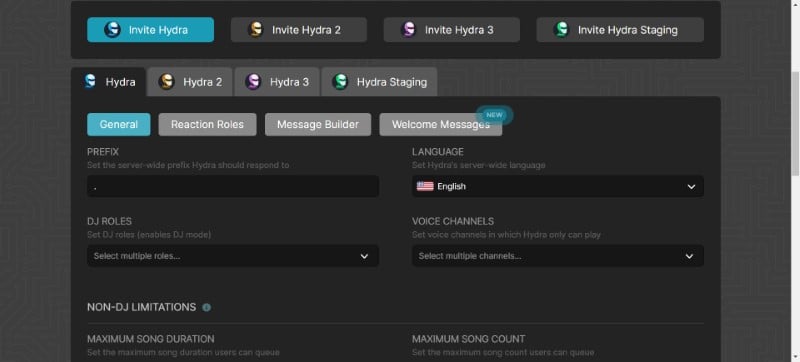Click the info icon beside Non-DJ Limitations
Screen dimensions: 800x362
(207, 307)
